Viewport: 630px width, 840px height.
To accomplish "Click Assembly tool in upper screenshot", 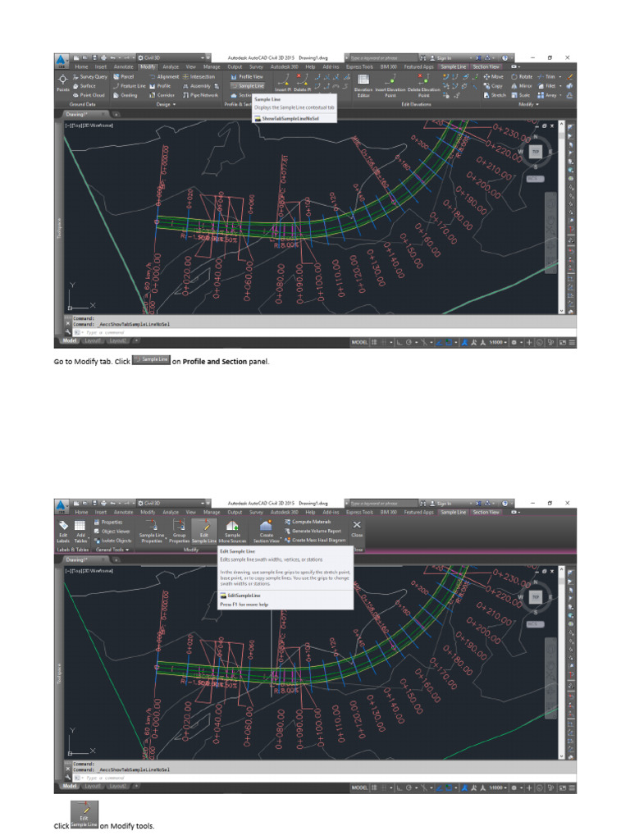I will 197,86.
